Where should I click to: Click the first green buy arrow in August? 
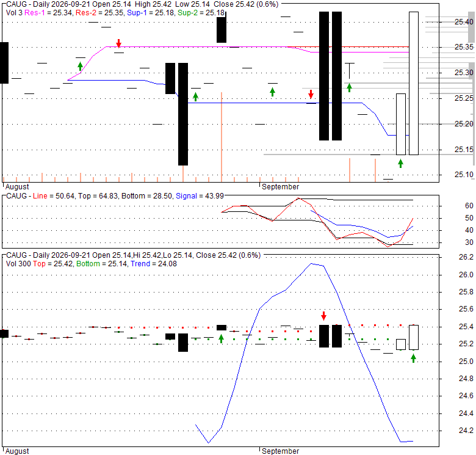click(x=80, y=66)
